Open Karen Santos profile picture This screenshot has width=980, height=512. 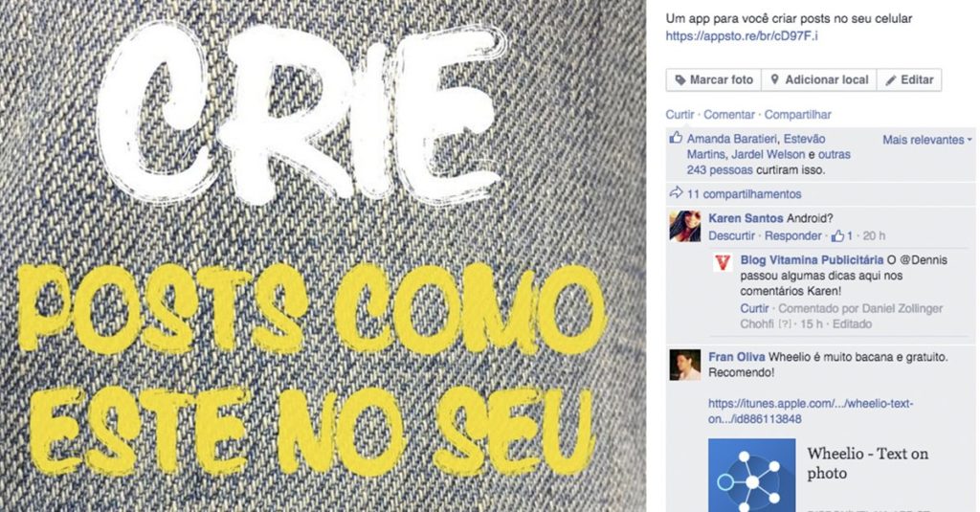tap(685, 226)
